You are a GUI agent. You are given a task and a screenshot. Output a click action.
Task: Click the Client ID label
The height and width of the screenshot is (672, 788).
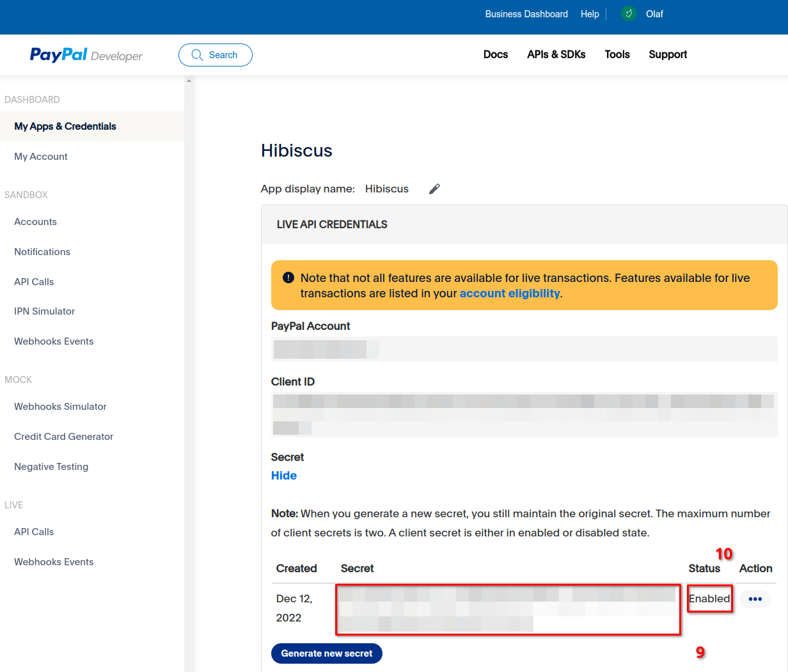pos(293,382)
